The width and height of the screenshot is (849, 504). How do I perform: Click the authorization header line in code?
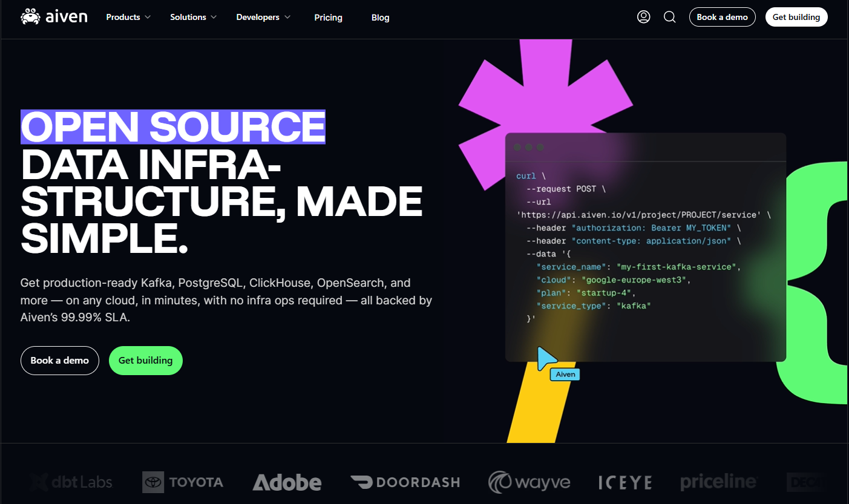pyautogui.click(x=634, y=228)
